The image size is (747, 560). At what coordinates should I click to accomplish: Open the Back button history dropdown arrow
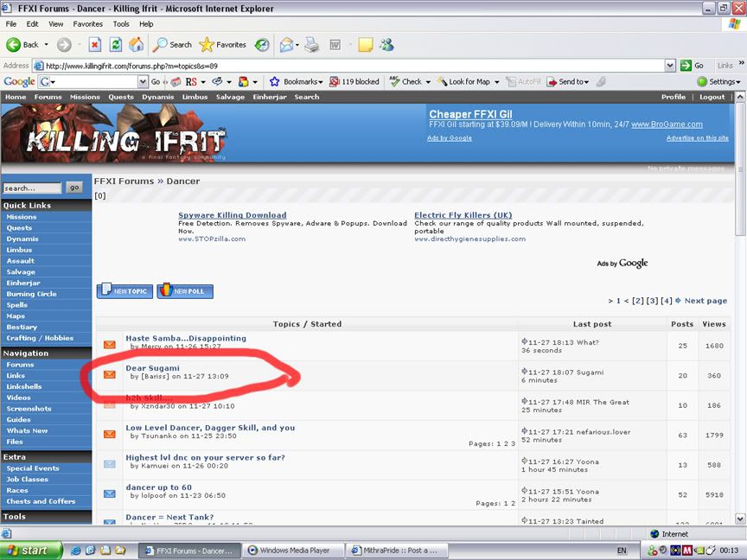[x=46, y=45]
